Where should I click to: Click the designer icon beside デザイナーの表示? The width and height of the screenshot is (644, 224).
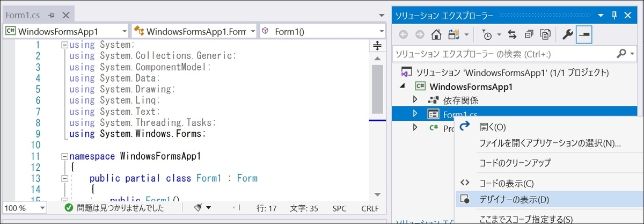pos(465,200)
